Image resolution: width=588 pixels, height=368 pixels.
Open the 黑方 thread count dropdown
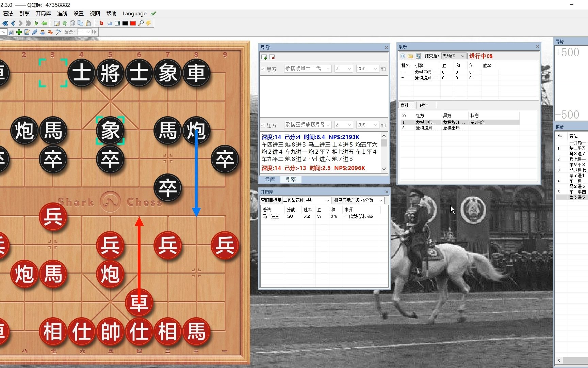(x=343, y=68)
